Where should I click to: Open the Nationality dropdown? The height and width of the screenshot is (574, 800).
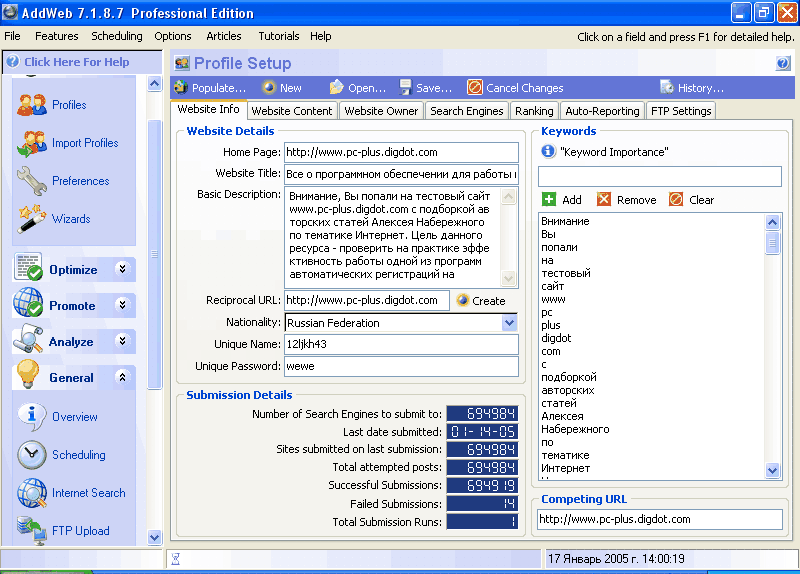(509, 322)
